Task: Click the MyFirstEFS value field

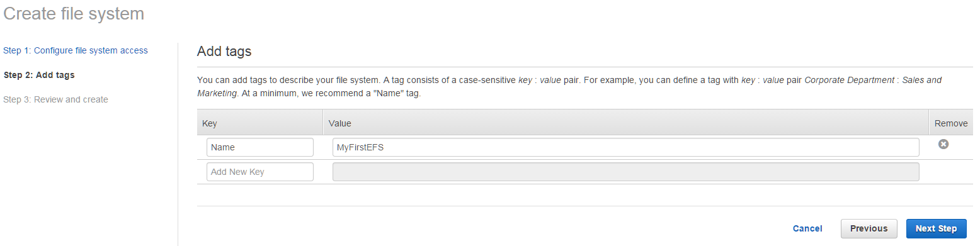Action: (x=625, y=147)
